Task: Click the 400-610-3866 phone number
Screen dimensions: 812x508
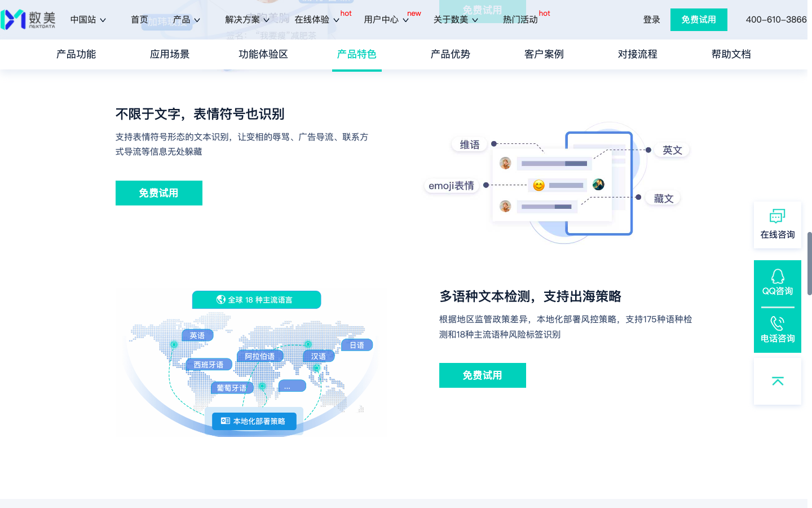Action: 776,20
